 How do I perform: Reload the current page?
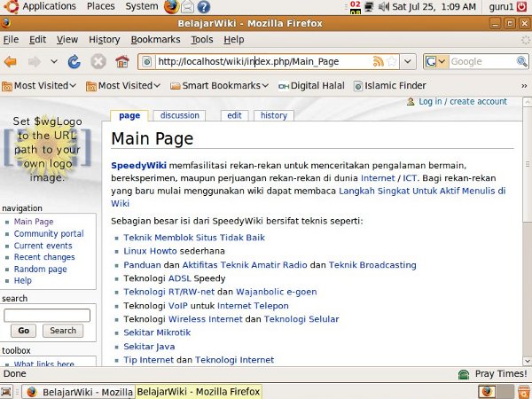pos(74,62)
